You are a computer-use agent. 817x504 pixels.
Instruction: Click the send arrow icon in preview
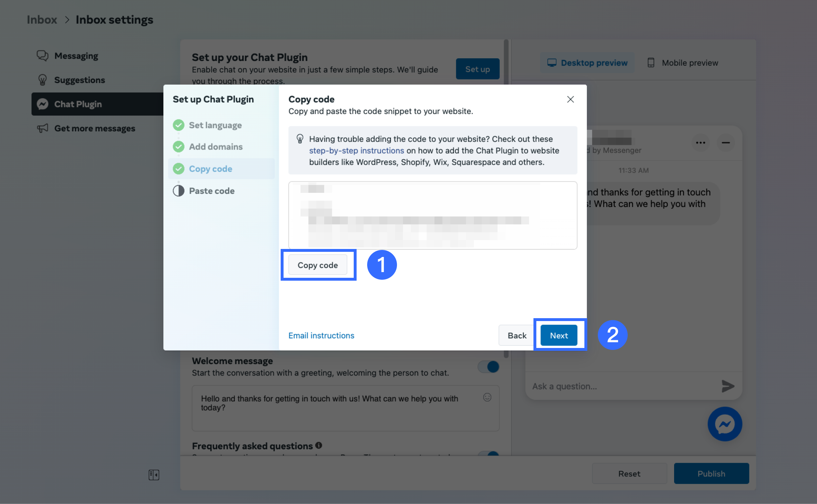coord(727,386)
